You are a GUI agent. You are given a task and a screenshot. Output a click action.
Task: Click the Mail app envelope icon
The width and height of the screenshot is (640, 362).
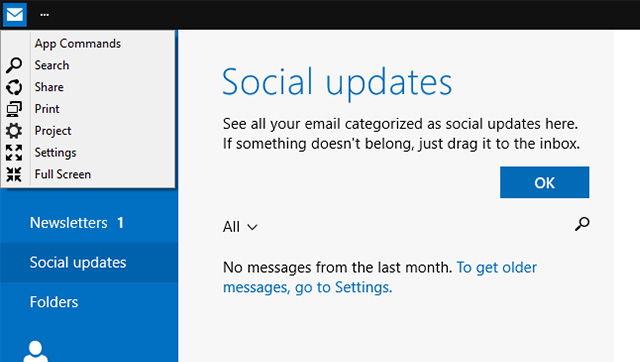(15, 15)
